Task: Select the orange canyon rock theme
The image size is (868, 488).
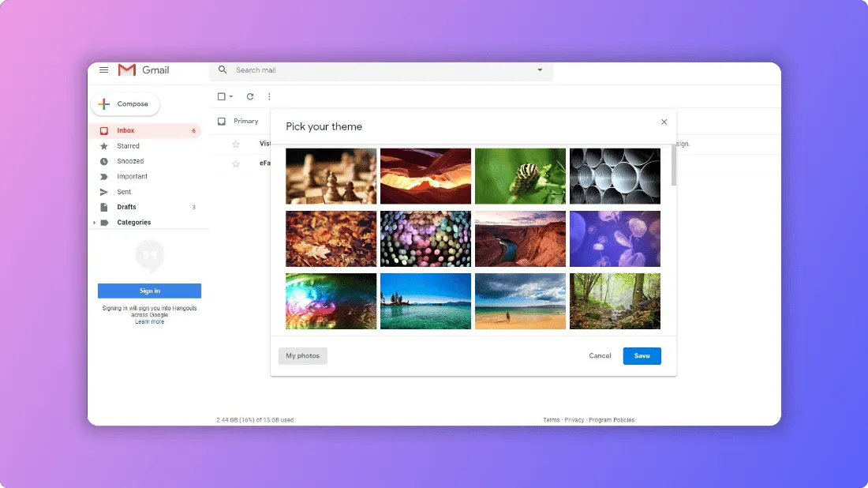Action: 425,176
